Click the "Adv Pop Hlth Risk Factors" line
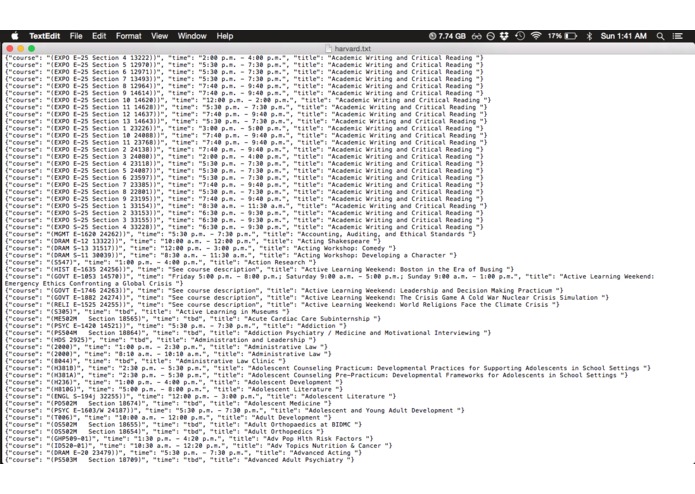The width and height of the screenshot is (695, 494). (x=189, y=439)
